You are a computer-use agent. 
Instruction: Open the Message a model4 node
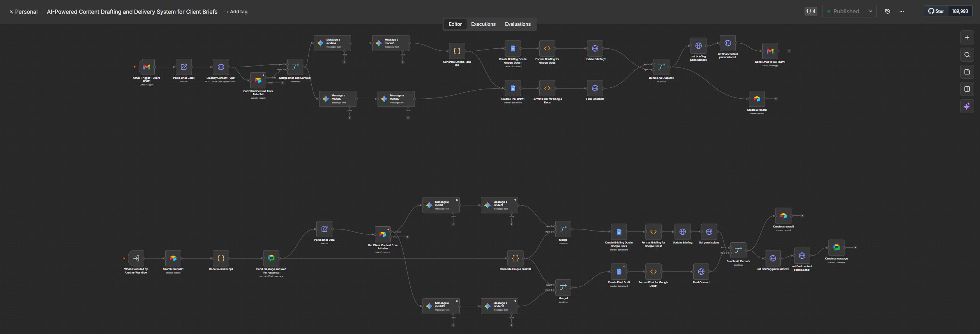tap(332, 43)
